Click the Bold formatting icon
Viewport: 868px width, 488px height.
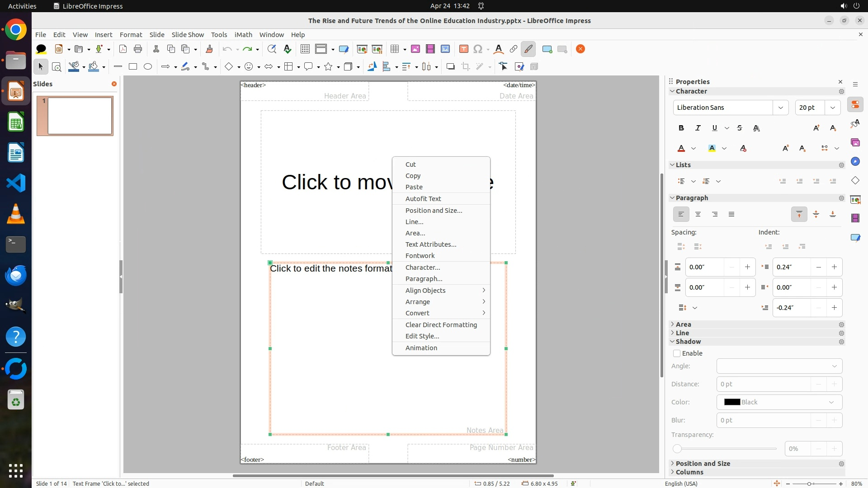[x=681, y=128]
